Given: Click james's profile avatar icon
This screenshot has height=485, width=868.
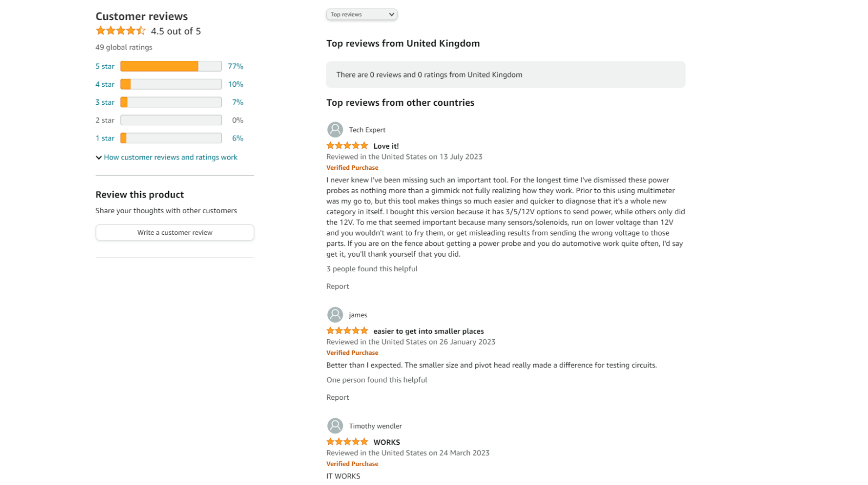Looking at the screenshot, I should click(x=335, y=315).
